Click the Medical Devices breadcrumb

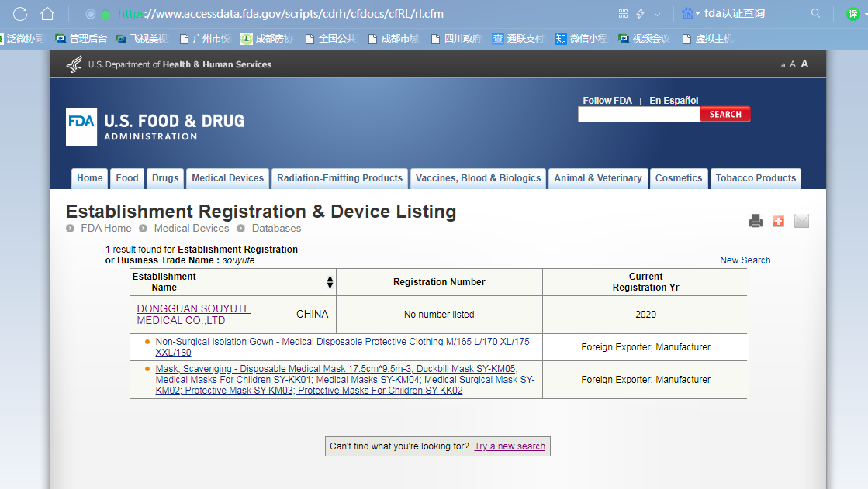coord(192,228)
